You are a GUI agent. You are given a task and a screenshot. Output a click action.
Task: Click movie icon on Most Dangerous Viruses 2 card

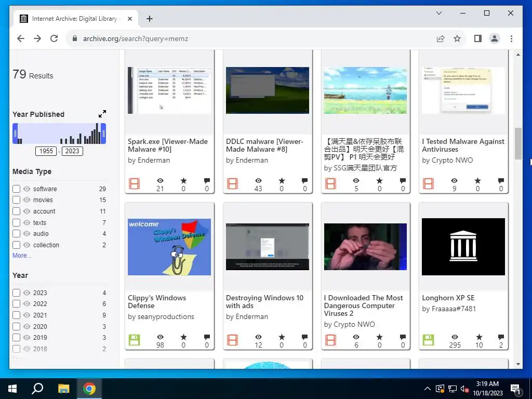330,340
